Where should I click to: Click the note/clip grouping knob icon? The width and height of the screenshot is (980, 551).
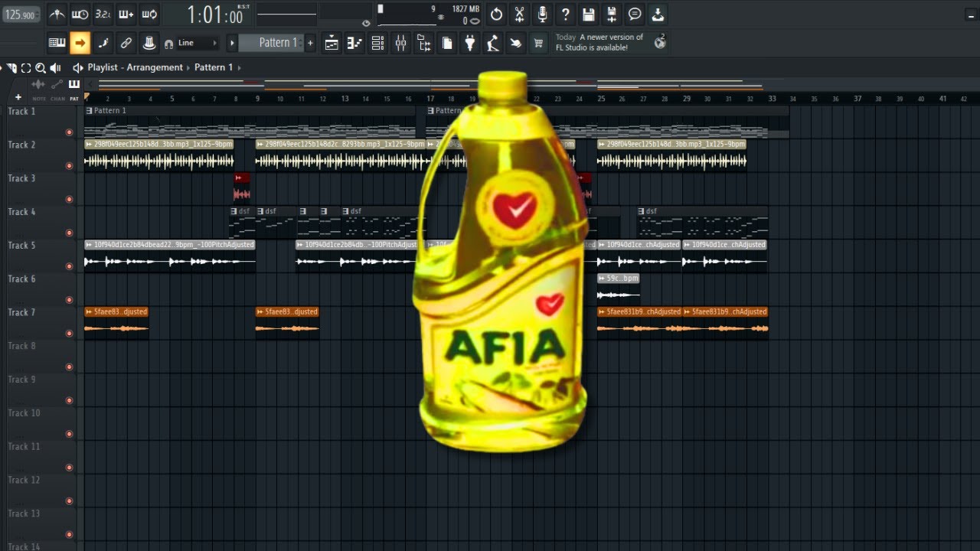point(150,43)
